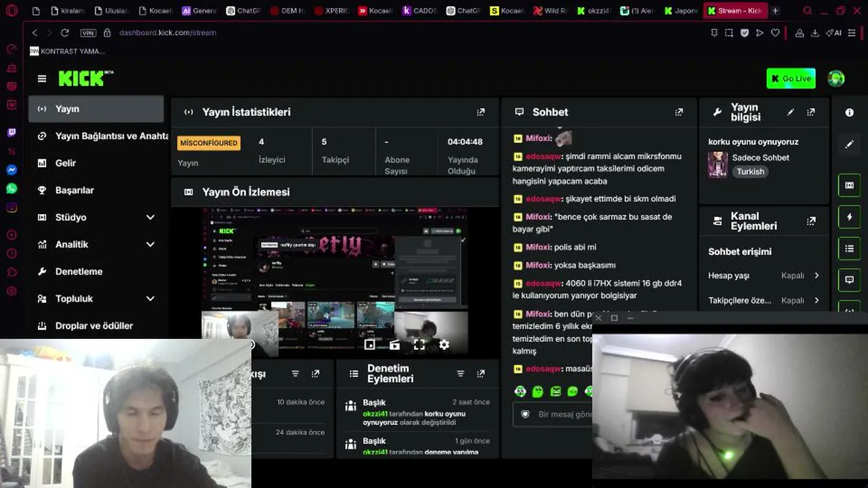This screenshot has height=488, width=868.
Task: Open Twitch in the Opera sidebar
Action: (x=12, y=133)
